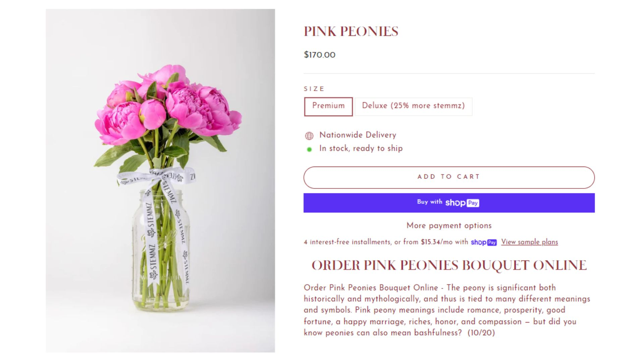The width and height of the screenshot is (644, 362).
Task: Click the pink peonies product photo
Action: 160,181
